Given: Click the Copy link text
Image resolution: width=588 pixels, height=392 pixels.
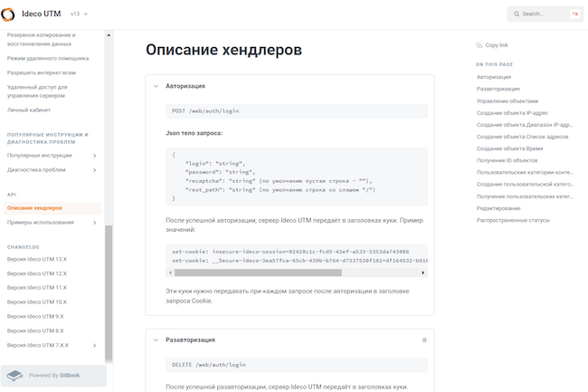Looking at the screenshot, I should point(497,45).
